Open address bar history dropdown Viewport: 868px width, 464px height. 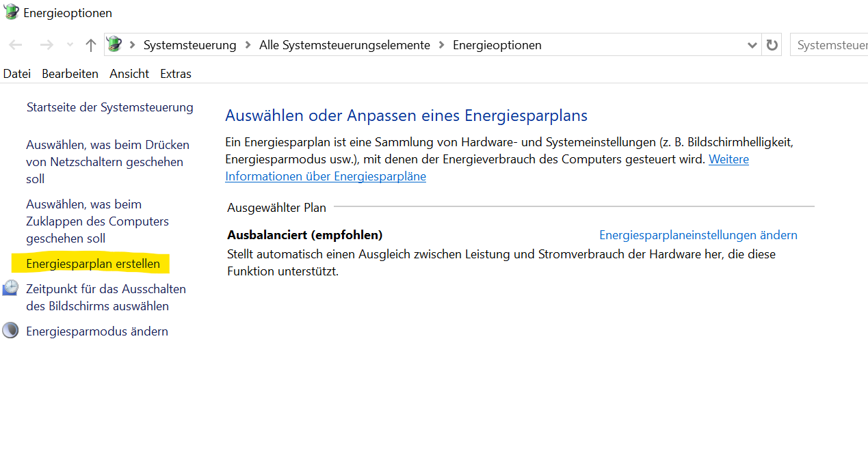(x=752, y=45)
